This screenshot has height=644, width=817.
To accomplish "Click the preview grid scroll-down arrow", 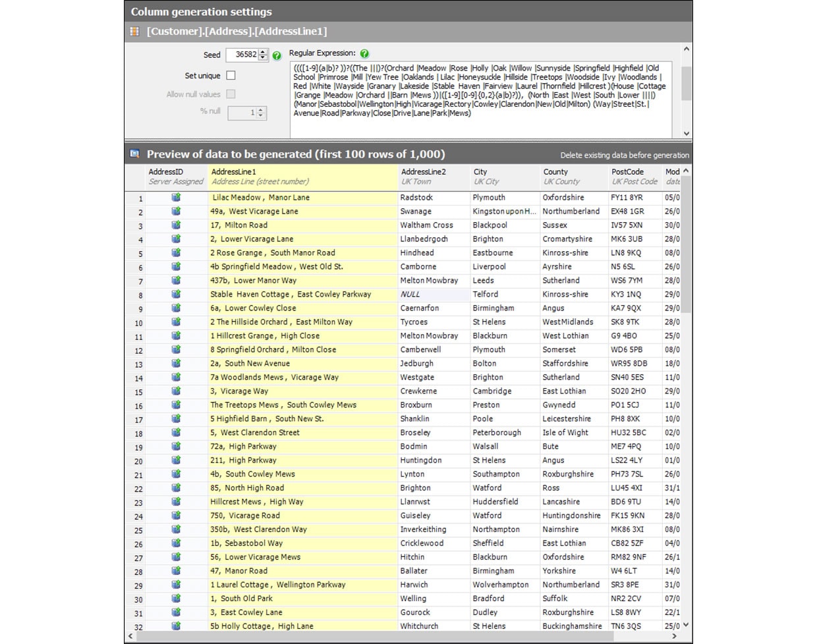I will coord(686,624).
